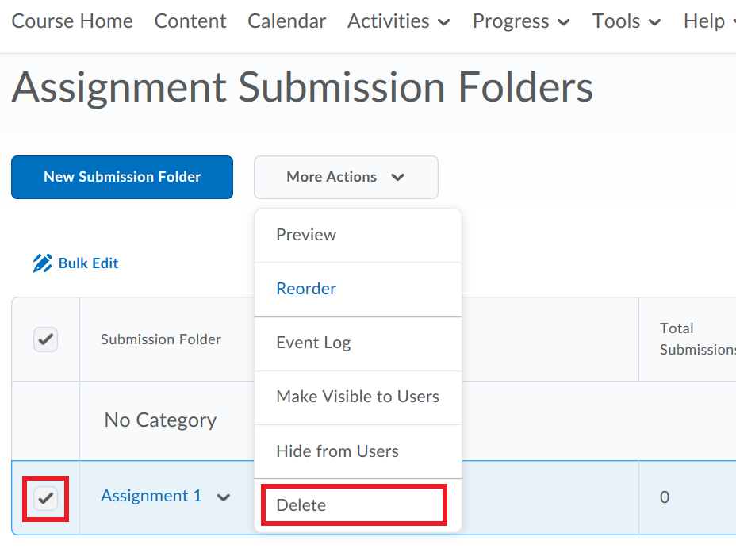The width and height of the screenshot is (736, 560).
Task: Open the More Actions dropdown
Action: pos(345,177)
